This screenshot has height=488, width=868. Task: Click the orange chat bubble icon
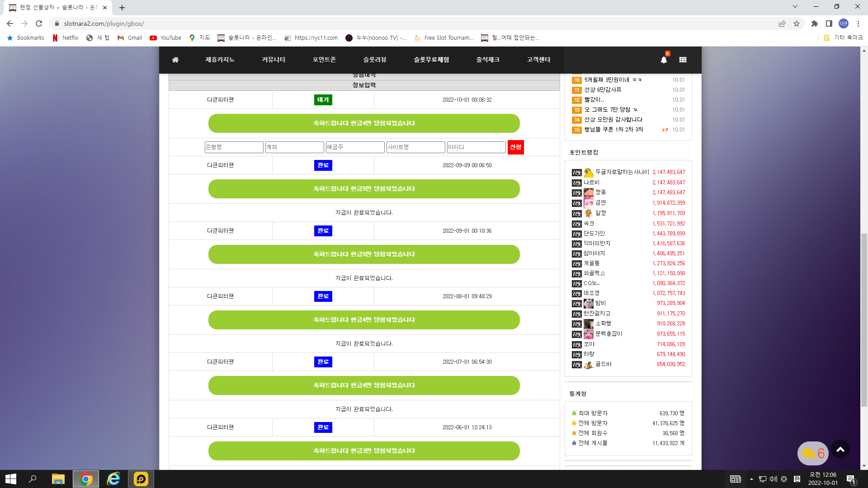click(813, 453)
